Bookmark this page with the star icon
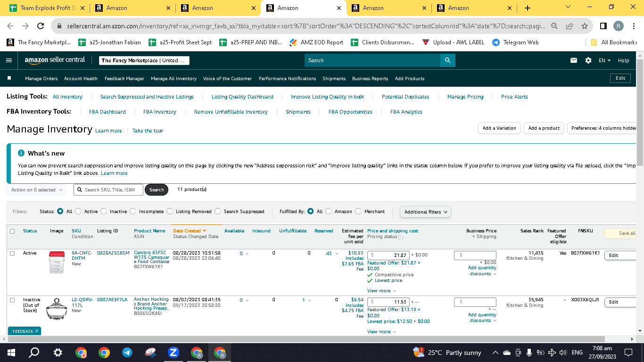The height and width of the screenshot is (362, 644). [x=585, y=26]
